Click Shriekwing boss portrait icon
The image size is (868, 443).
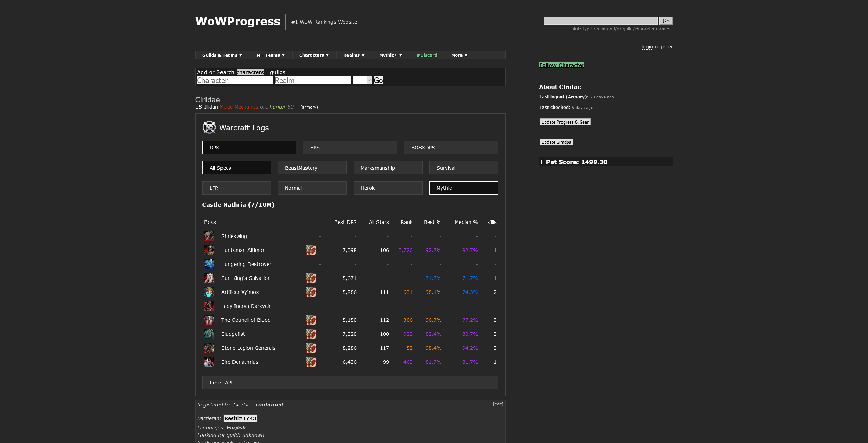click(x=209, y=236)
